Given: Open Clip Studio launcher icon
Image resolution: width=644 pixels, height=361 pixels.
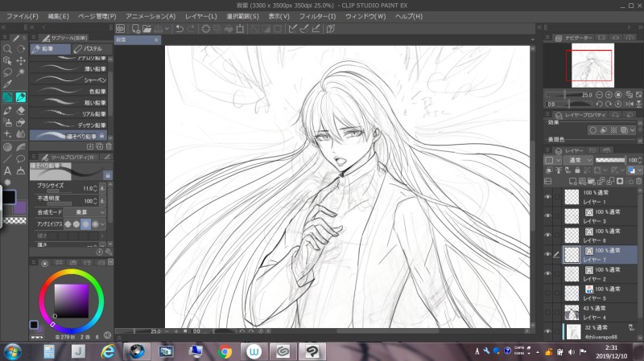Looking at the screenshot, I should coord(120,29).
